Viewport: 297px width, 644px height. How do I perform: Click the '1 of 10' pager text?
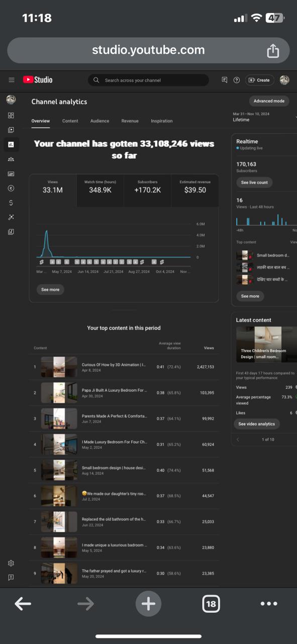click(268, 439)
